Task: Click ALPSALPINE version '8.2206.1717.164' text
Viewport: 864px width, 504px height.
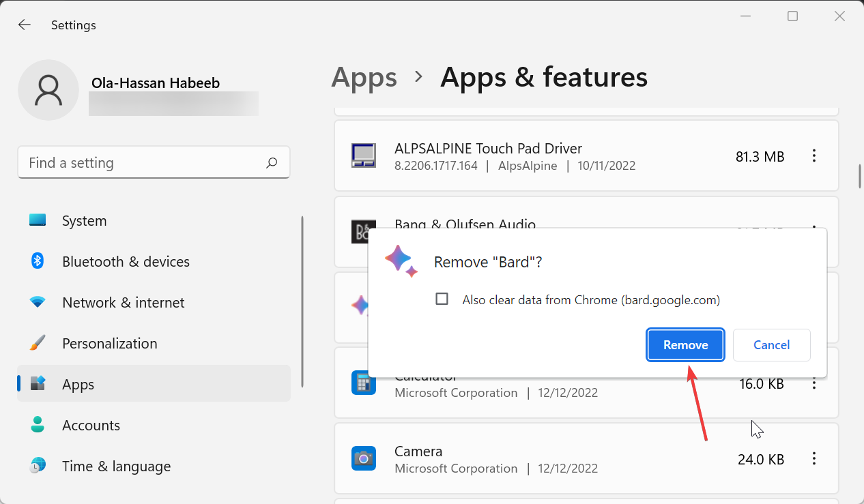Action: pyautogui.click(x=436, y=166)
